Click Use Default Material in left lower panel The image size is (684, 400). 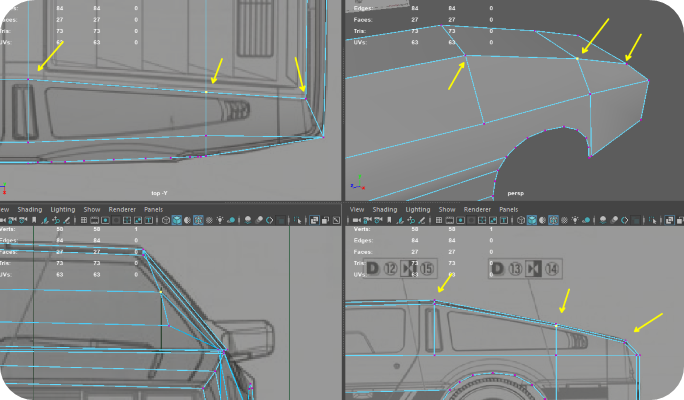tap(187, 220)
